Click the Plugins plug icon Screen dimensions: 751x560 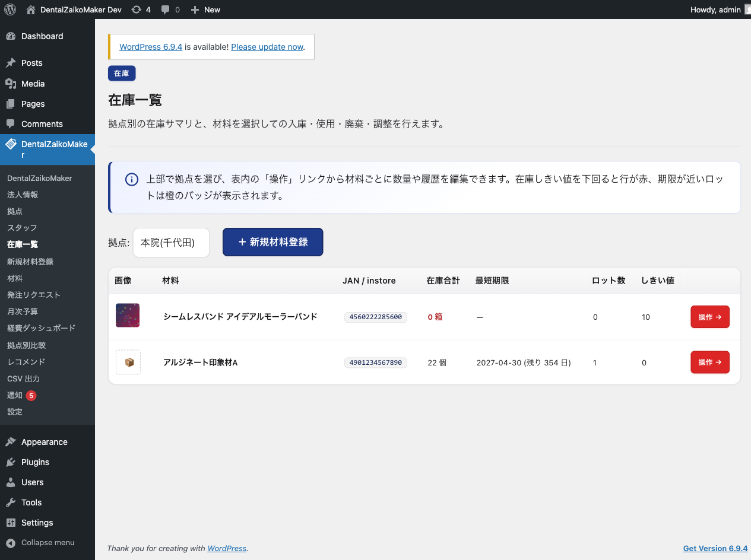[11, 462]
